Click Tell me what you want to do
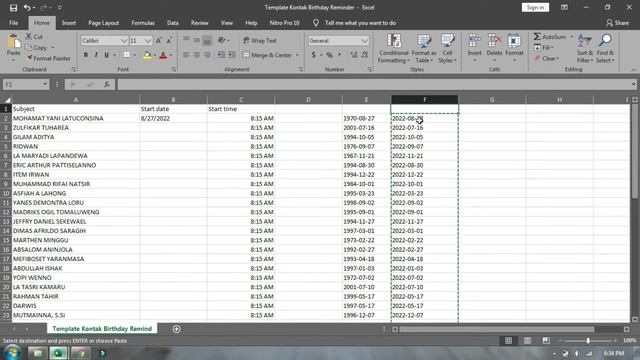Viewport: 640px width, 360px height. coord(360,23)
